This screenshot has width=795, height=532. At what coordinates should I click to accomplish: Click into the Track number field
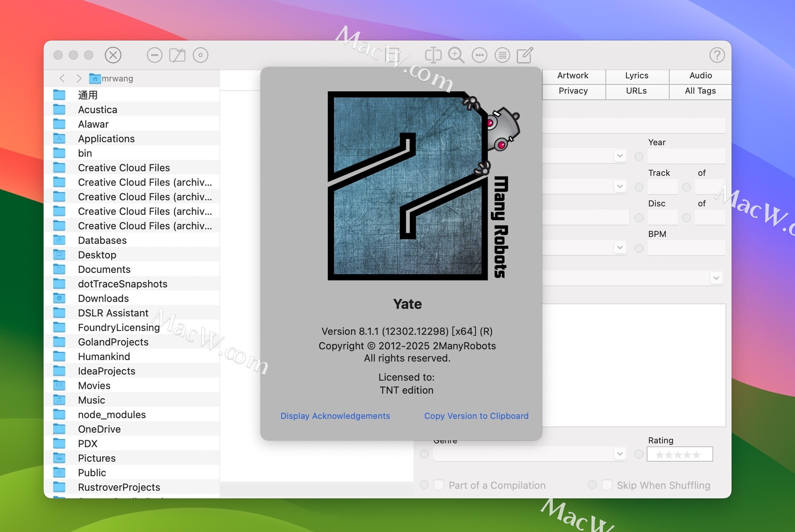(663, 187)
